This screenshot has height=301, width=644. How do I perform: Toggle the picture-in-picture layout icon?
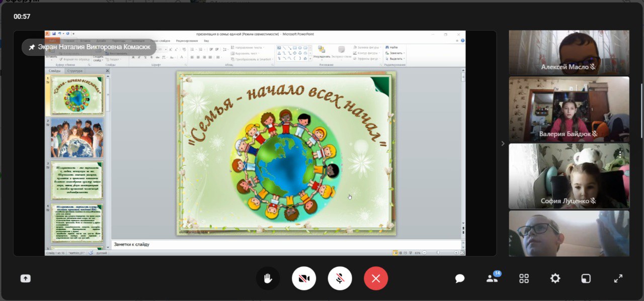586,278
